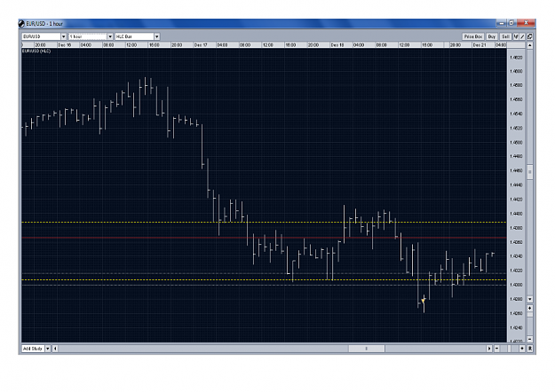Image resolution: width=555 pixels, height=392 pixels.
Task: Click the Price Box button
Action: (x=473, y=36)
